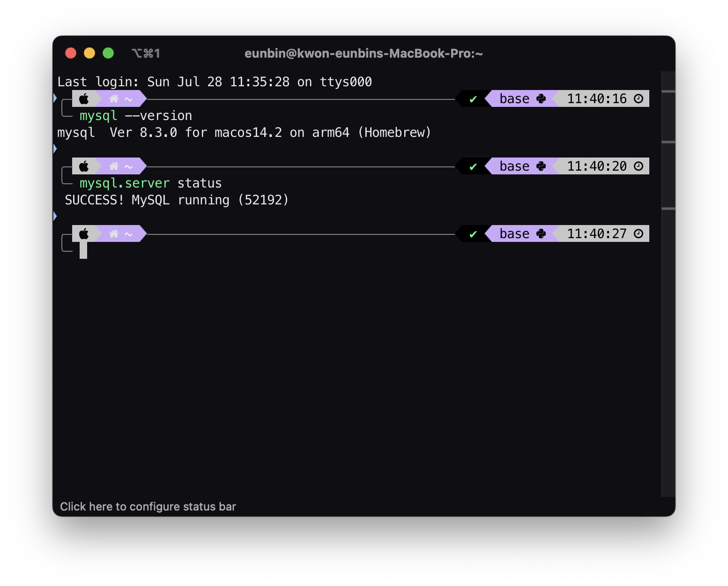Image resolution: width=728 pixels, height=586 pixels.
Task: Click 'Click here to configure status bar'
Action: [148, 507]
